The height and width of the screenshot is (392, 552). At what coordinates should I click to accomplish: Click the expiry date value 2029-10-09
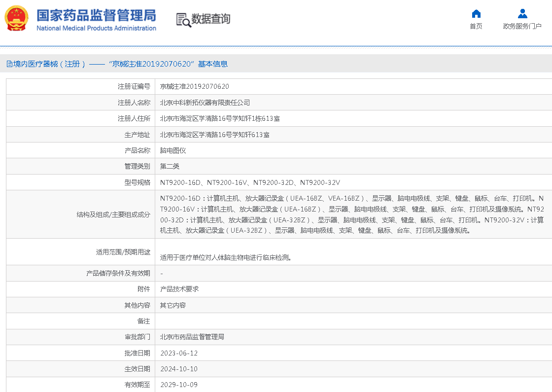coord(179,385)
